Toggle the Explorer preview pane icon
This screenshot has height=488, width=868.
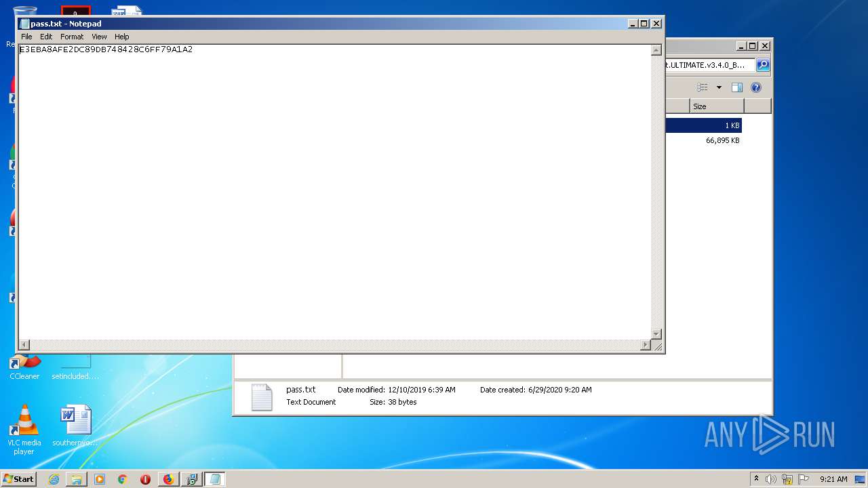737,87
